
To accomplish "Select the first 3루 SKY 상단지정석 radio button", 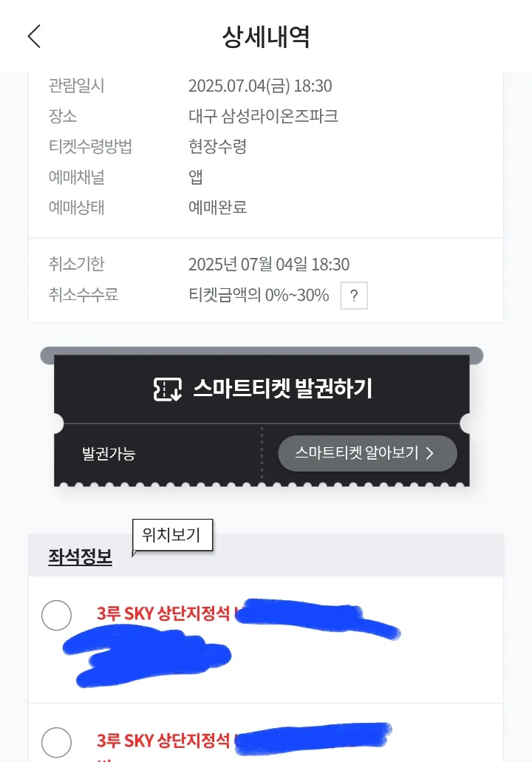I will point(56,615).
